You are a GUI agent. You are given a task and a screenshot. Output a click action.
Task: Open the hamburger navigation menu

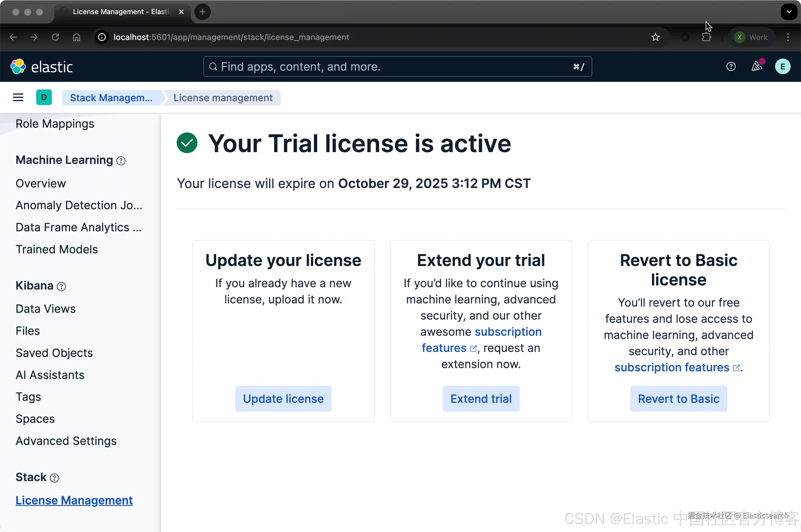click(18, 98)
